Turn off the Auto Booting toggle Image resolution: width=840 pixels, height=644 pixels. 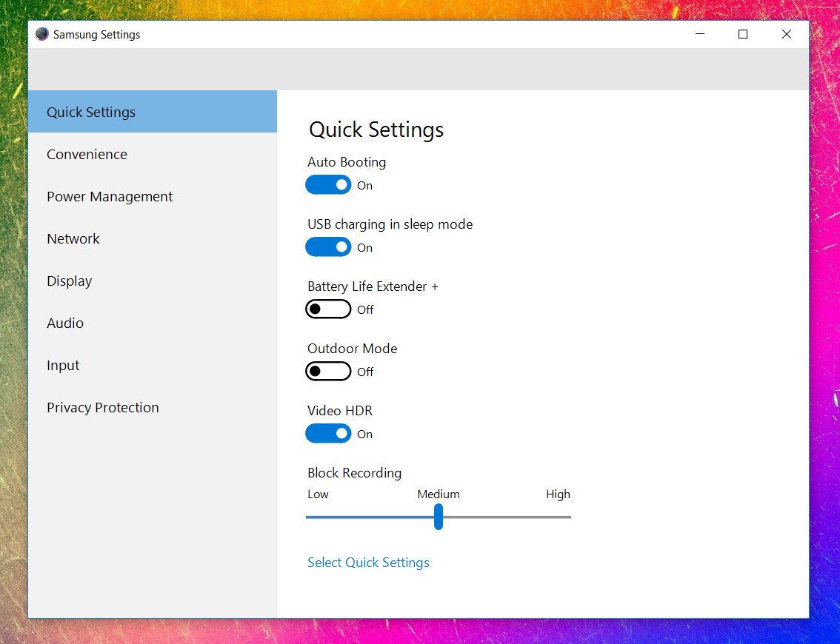(x=328, y=185)
